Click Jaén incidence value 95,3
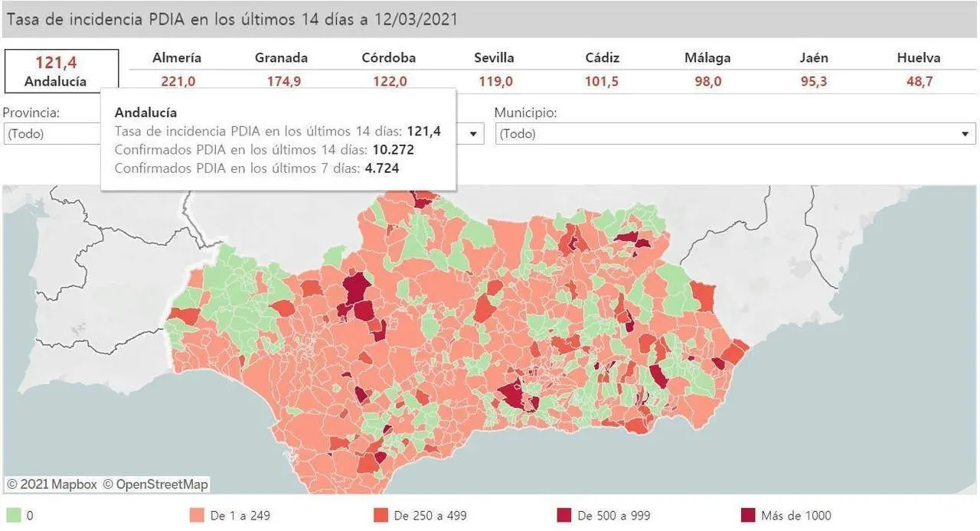The image size is (980, 531). (x=814, y=82)
